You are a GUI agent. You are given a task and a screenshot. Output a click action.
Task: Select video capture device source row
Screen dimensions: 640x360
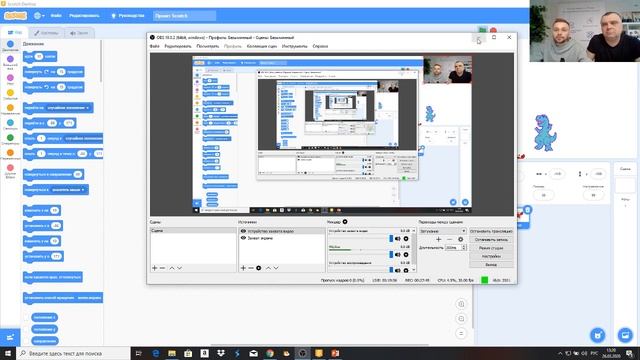pyautogui.click(x=282, y=231)
